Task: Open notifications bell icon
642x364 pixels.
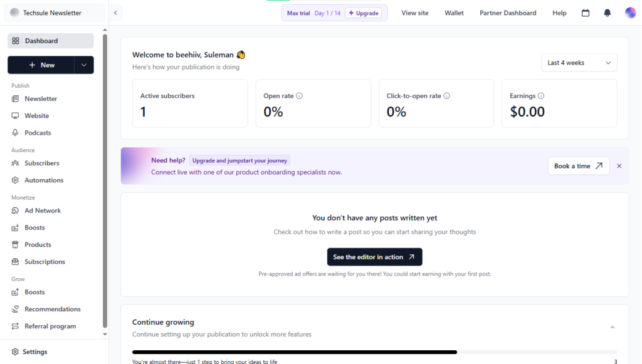Action: (x=607, y=13)
